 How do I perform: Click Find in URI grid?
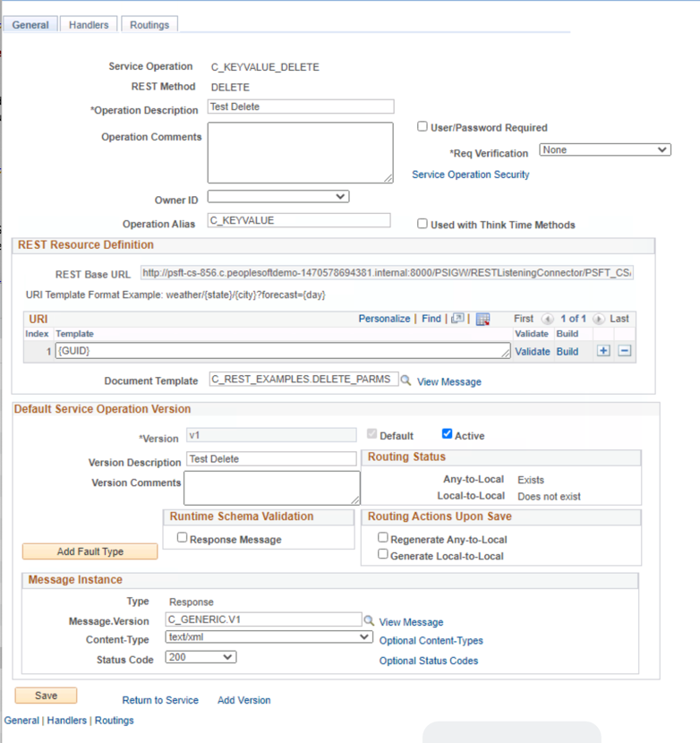pyautogui.click(x=431, y=319)
